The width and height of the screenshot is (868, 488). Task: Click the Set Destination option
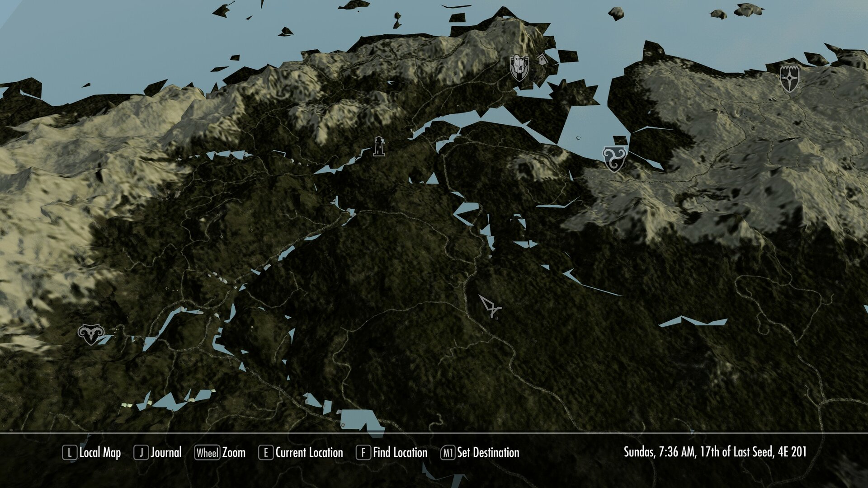click(x=480, y=452)
